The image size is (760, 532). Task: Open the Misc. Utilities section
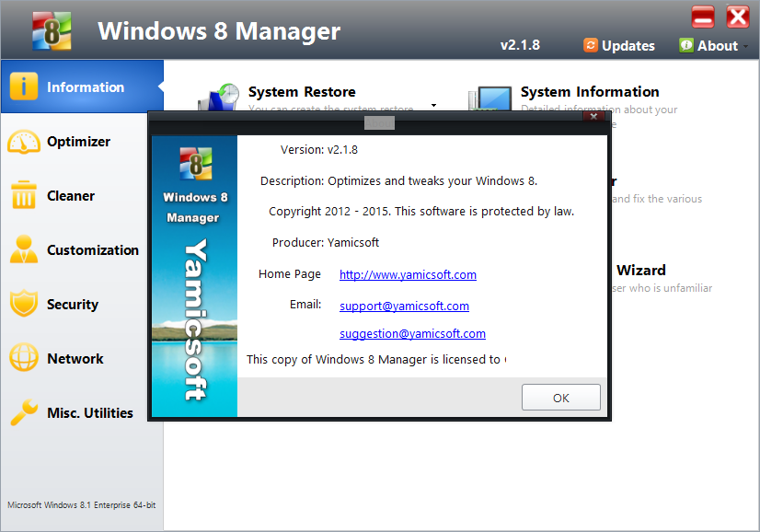[90, 413]
